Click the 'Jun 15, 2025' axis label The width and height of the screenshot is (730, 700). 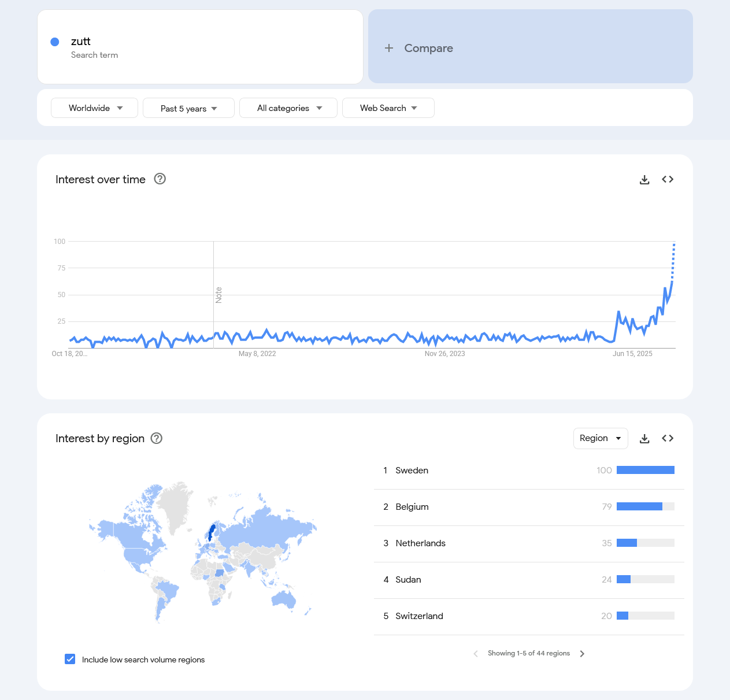click(632, 354)
